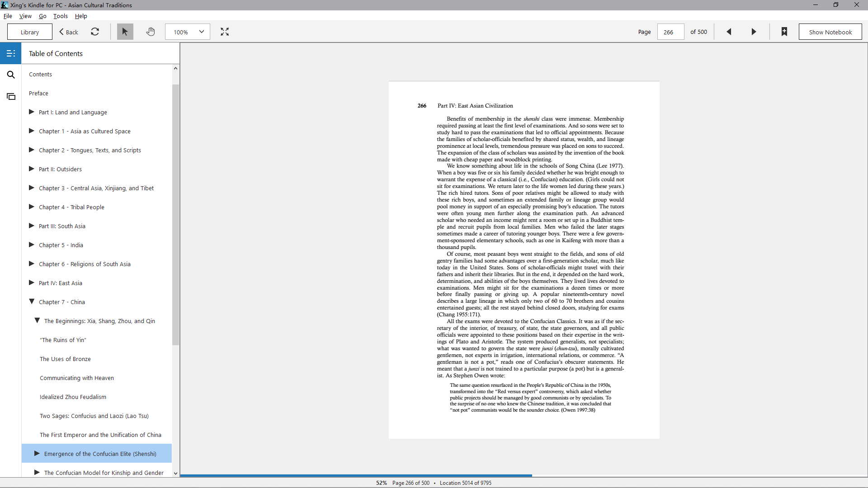This screenshot has width=868, height=488.
Task: Go to previous page arrow
Action: [x=729, y=32]
